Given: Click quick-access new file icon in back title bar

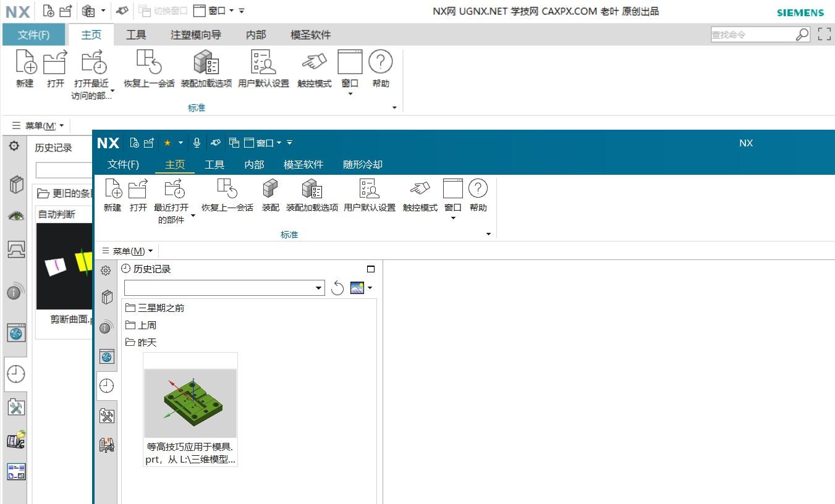Looking at the screenshot, I should pyautogui.click(x=49, y=10).
